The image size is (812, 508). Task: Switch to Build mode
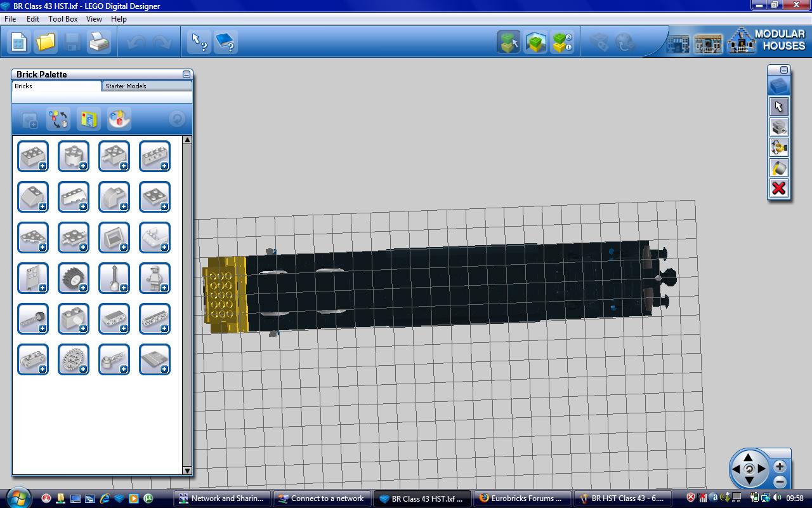click(509, 43)
